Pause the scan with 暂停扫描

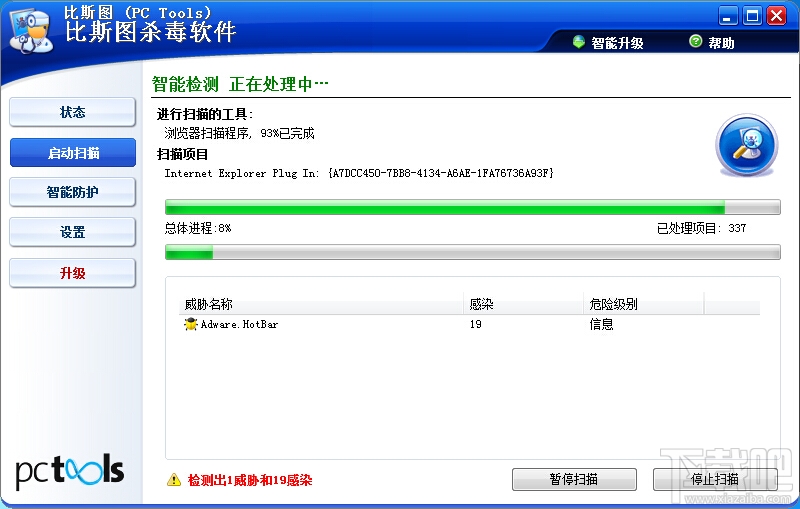point(574,479)
